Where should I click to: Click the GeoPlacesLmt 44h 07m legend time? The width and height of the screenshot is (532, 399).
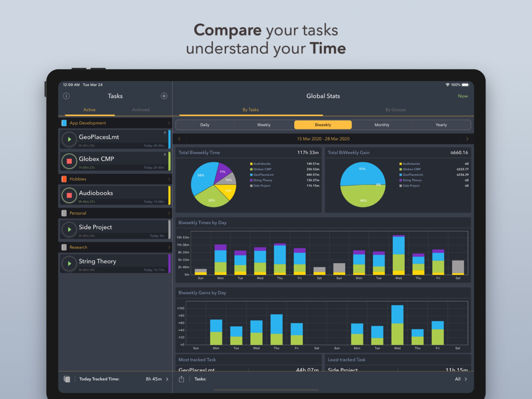[x=313, y=174]
